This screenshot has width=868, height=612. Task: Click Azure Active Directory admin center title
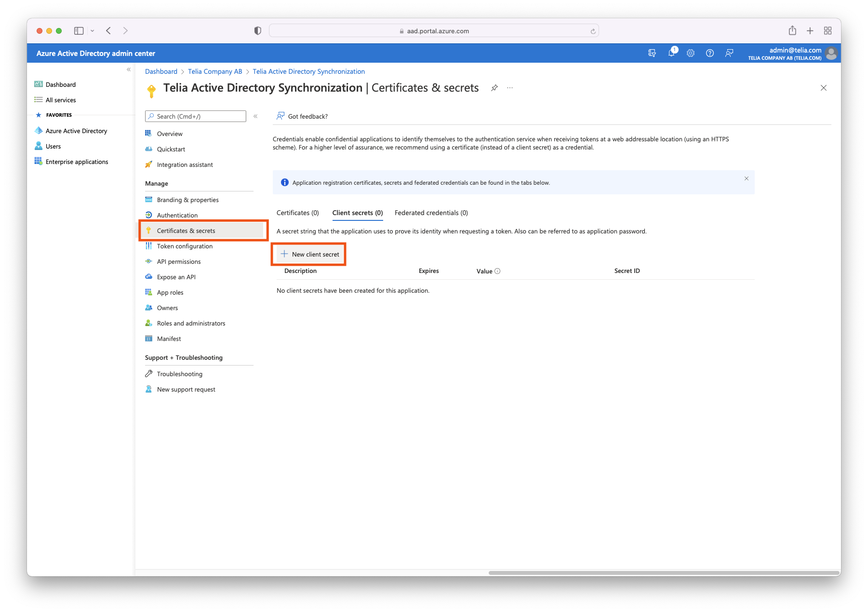point(96,53)
